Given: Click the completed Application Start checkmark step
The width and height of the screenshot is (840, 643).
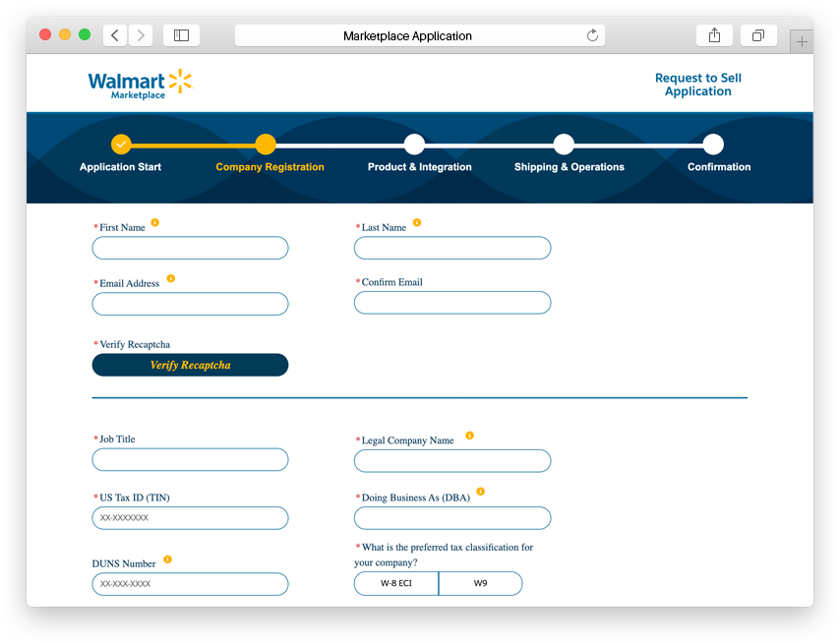Looking at the screenshot, I should [x=121, y=144].
